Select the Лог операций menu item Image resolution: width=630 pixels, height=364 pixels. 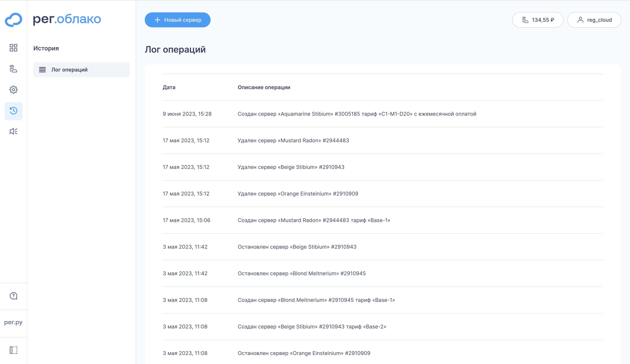[82, 70]
